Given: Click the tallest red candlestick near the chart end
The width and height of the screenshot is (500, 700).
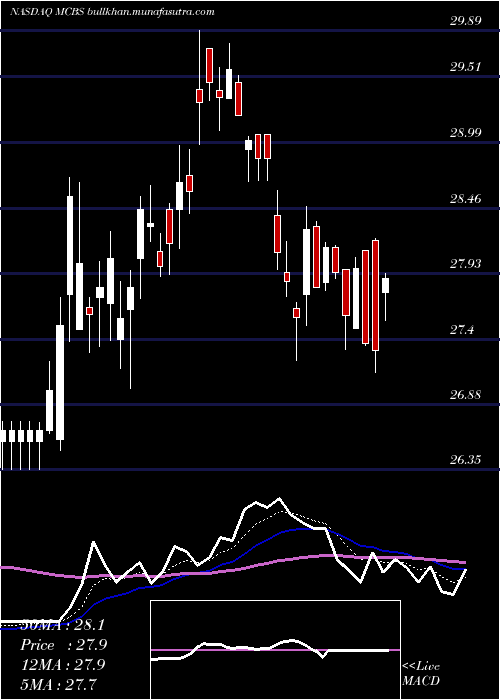Looking at the screenshot, I should (375, 295).
